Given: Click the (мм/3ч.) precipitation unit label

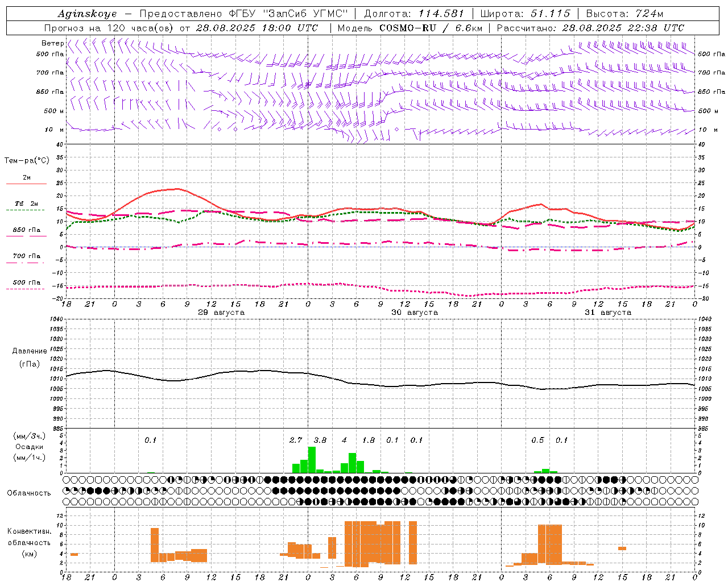Looking at the screenshot, I should coord(30,436).
